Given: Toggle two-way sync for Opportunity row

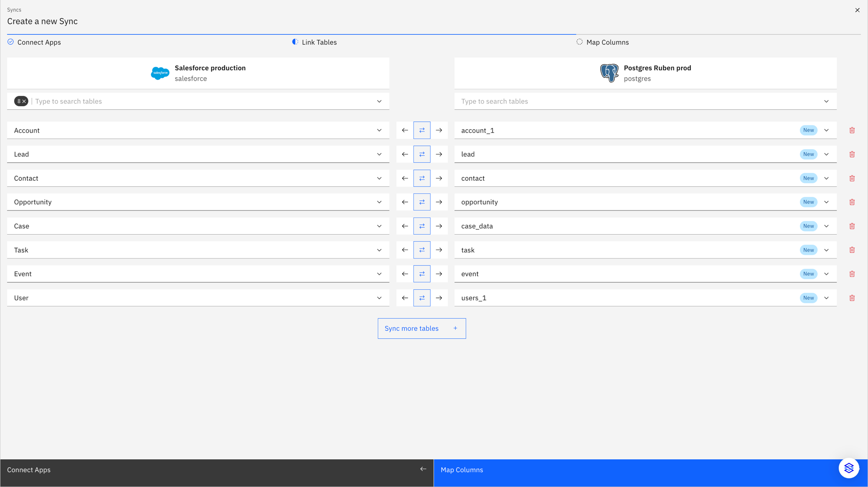Looking at the screenshot, I should (422, 202).
